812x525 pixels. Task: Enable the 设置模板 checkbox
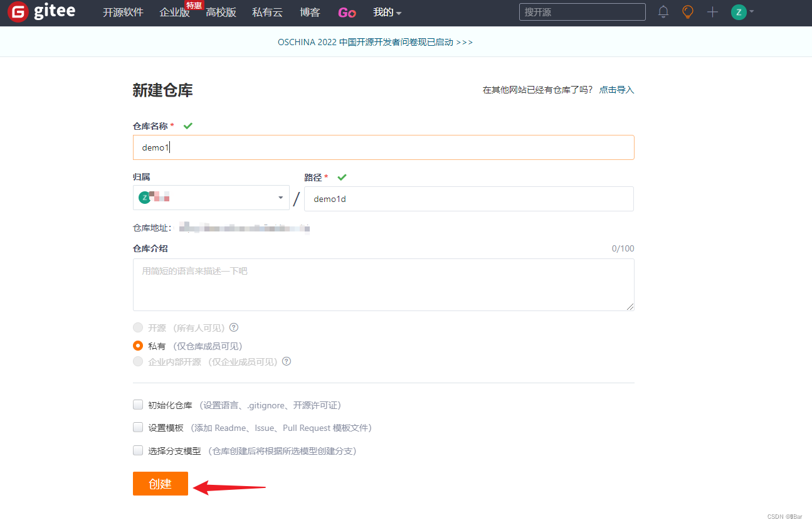(138, 427)
